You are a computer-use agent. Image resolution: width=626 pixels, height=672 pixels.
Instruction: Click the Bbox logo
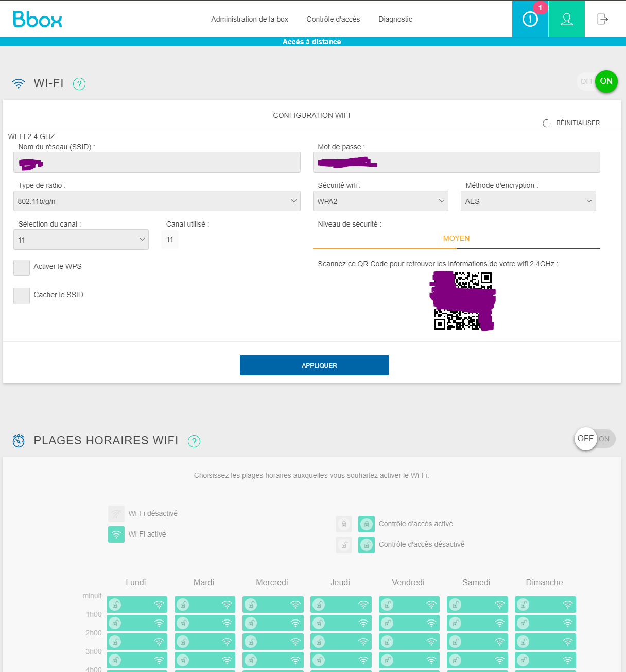pos(38,19)
